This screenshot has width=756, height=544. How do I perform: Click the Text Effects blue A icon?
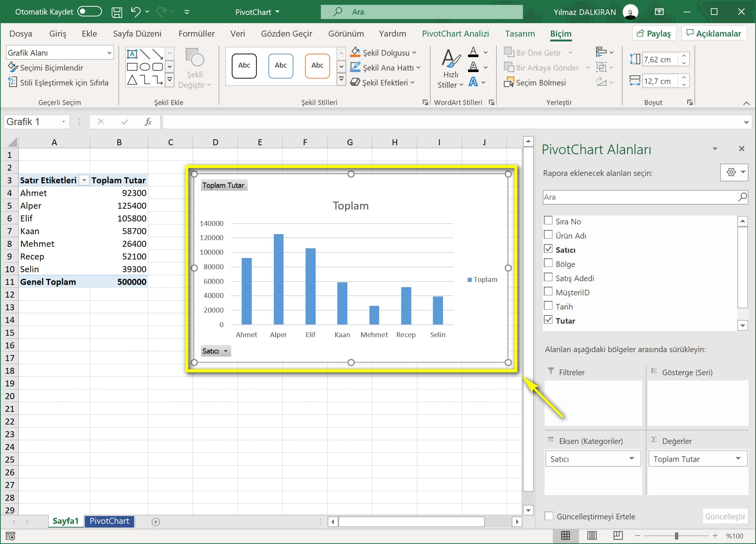click(x=473, y=82)
